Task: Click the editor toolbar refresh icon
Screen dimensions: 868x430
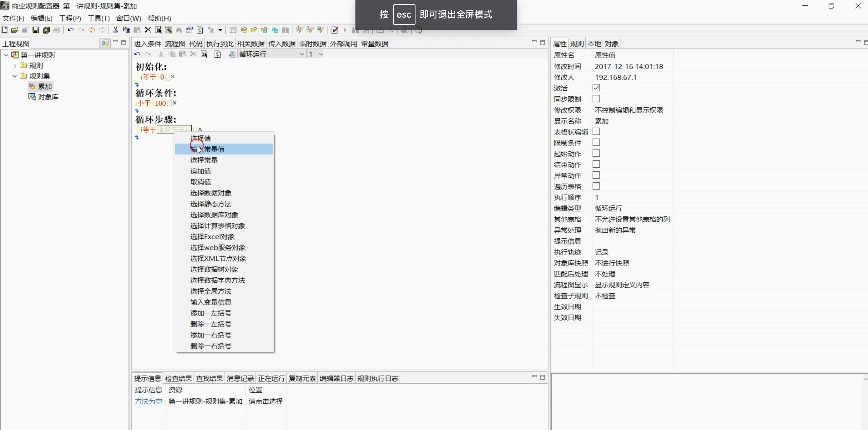Action: (x=218, y=54)
